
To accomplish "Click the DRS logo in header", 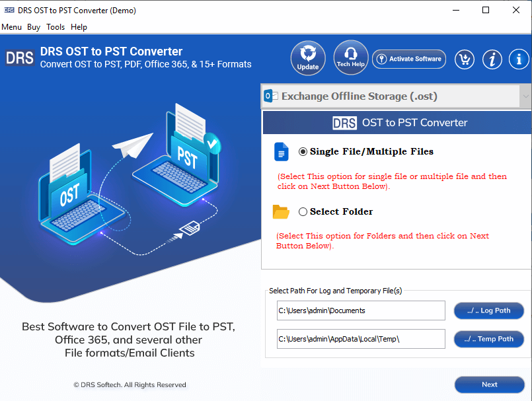I will tap(20, 57).
